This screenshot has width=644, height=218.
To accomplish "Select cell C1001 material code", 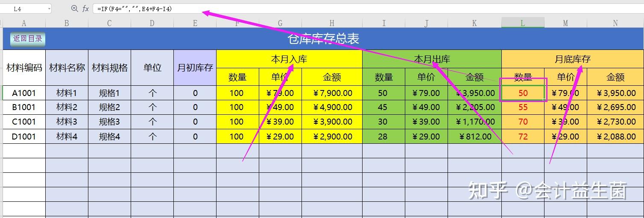I will [x=24, y=122].
